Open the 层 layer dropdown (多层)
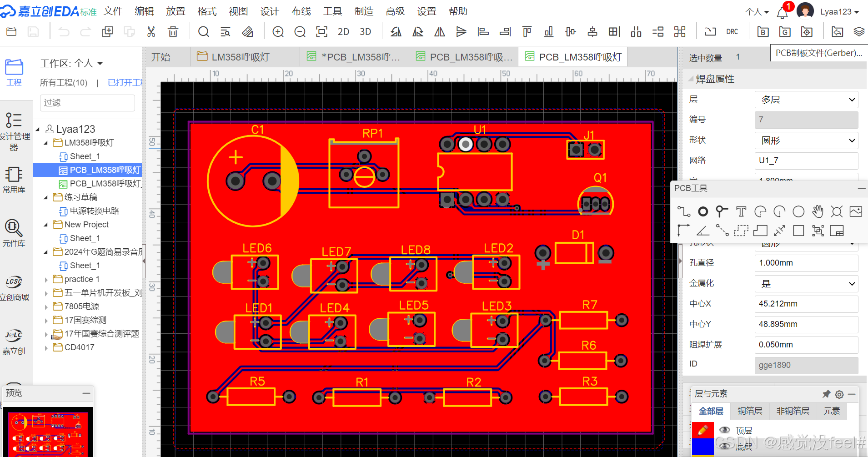The height and width of the screenshot is (457, 868). [806, 100]
